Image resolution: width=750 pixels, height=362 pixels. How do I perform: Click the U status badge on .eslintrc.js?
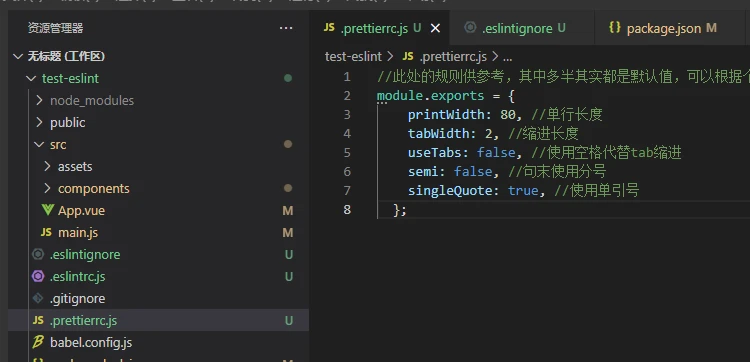[x=289, y=276]
